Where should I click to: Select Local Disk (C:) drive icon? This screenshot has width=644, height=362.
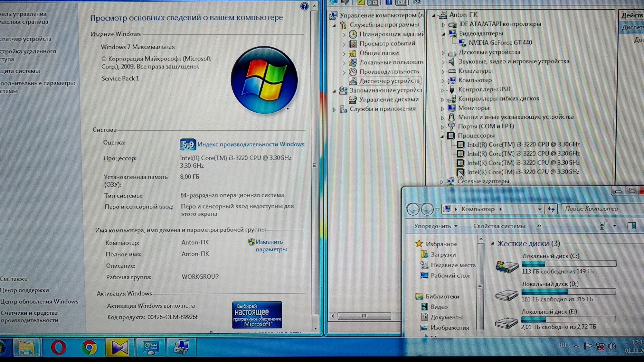click(507, 267)
